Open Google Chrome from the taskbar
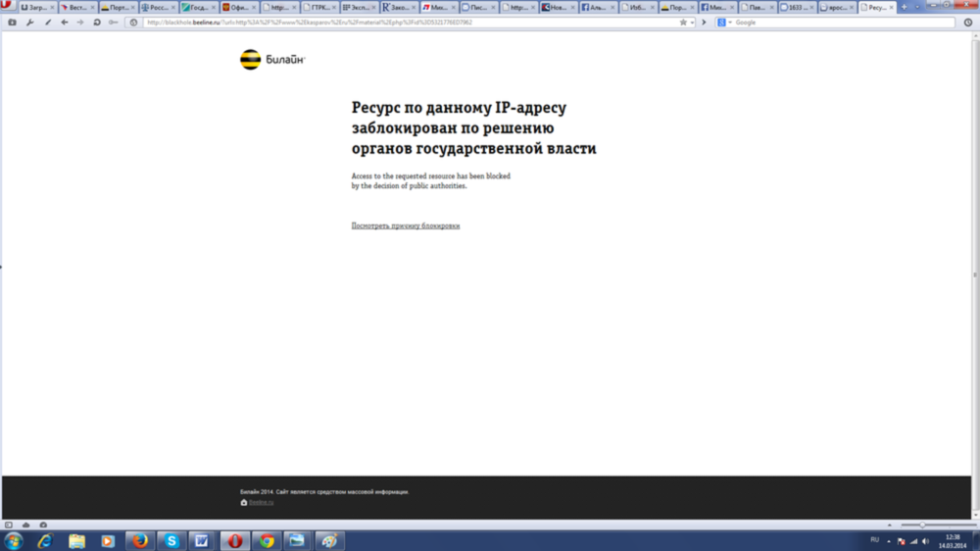This screenshot has height=551, width=980. pos(267,541)
